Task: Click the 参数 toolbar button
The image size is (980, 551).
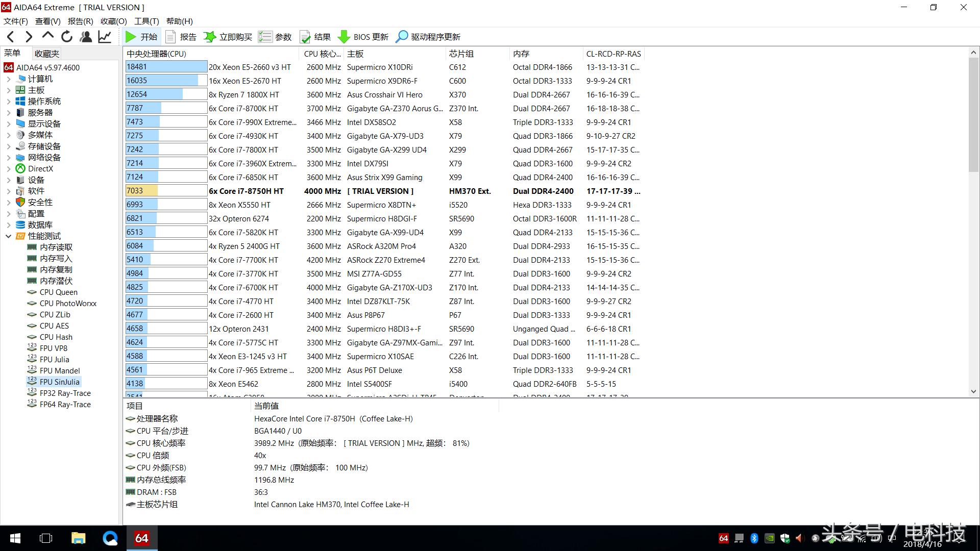Action: click(275, 37)
